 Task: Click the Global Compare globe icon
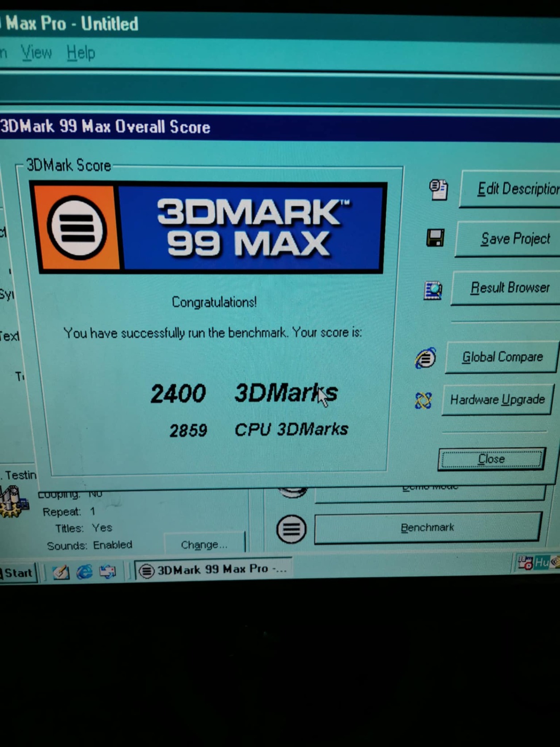click(425, 358)
